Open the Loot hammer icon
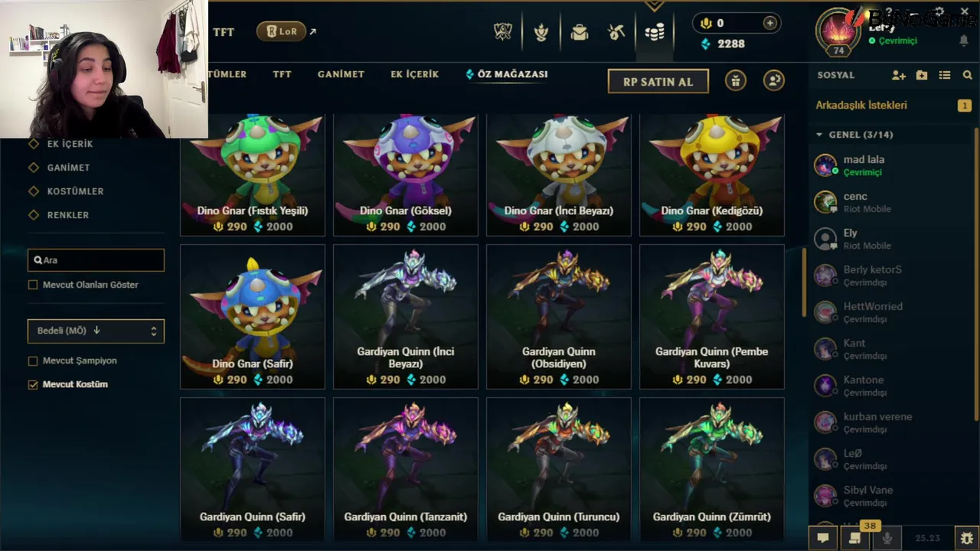980x551 pixels. tap(616, 32)
